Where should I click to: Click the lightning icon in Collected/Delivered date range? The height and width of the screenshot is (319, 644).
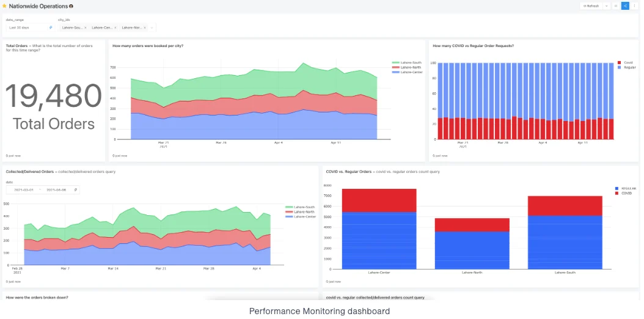coord(76,190)
